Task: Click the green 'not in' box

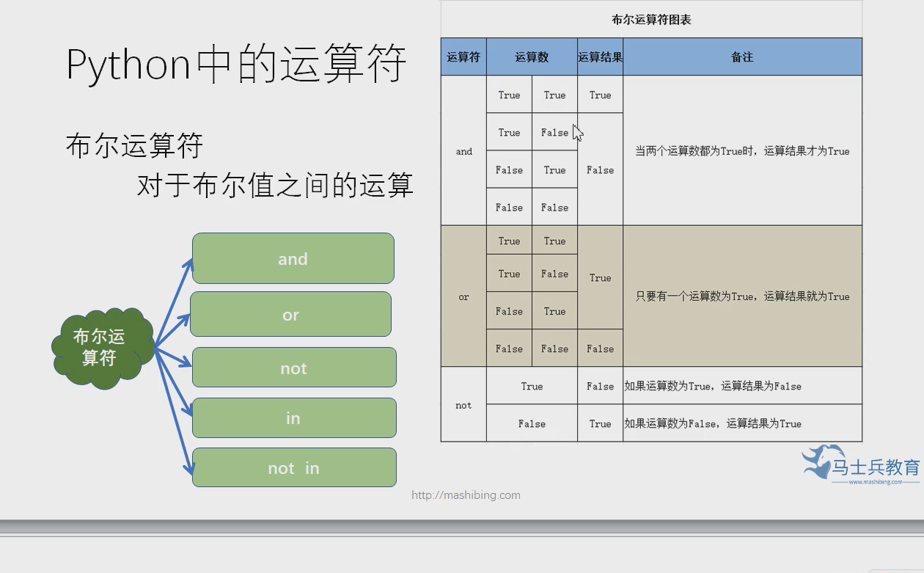Action: (294, 467)
